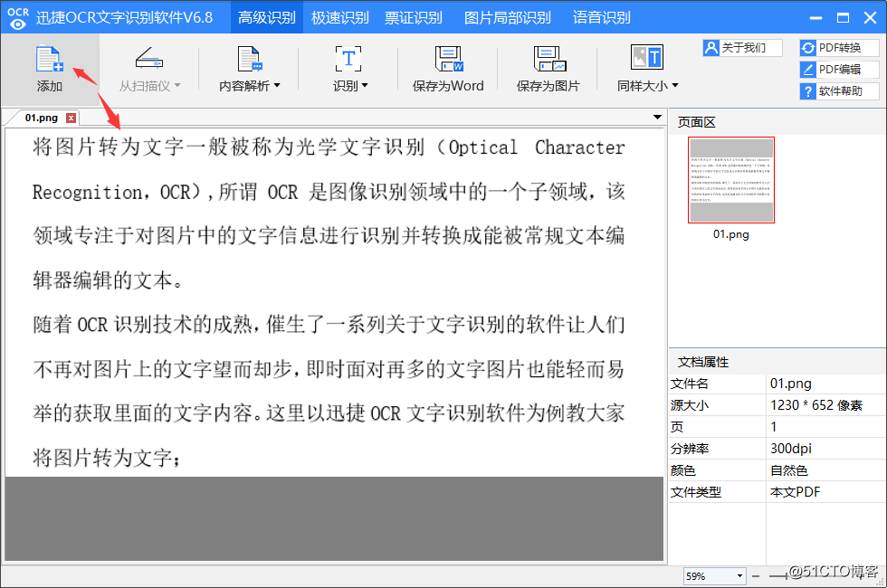Switch to the 极速识别 tab
The image size is (887, 588).
[x=340, y=17]
